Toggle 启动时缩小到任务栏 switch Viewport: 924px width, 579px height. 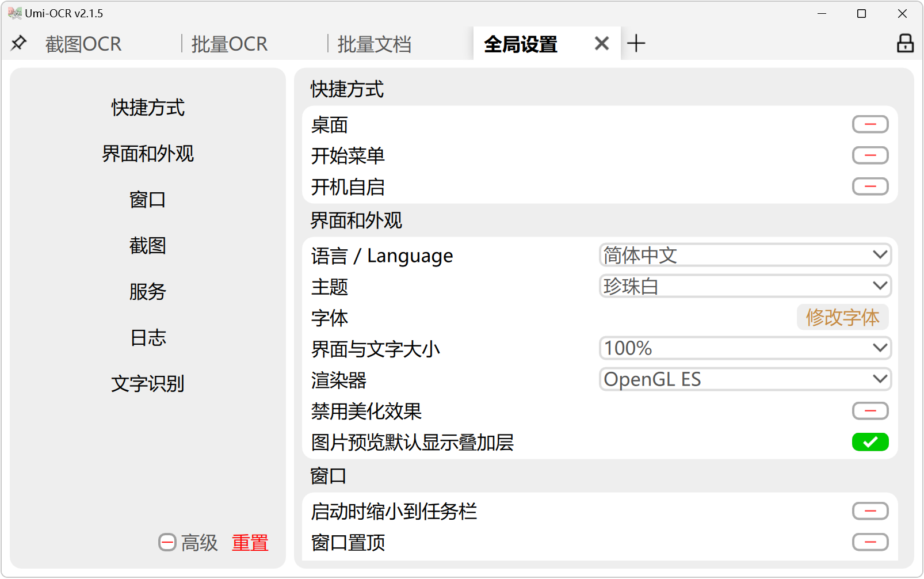[x=870, y=511]
